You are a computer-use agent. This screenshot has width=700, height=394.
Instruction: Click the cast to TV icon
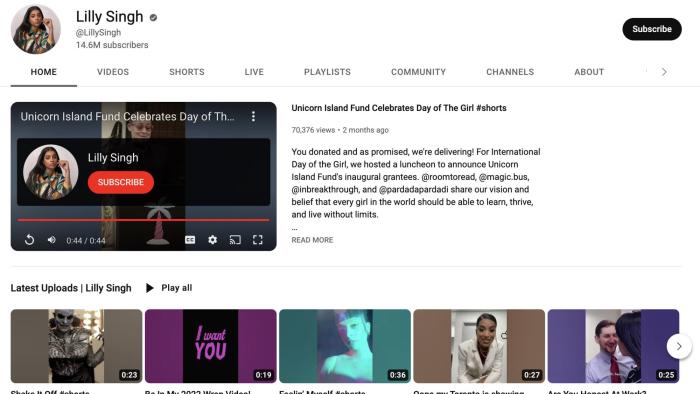point(235,240)
